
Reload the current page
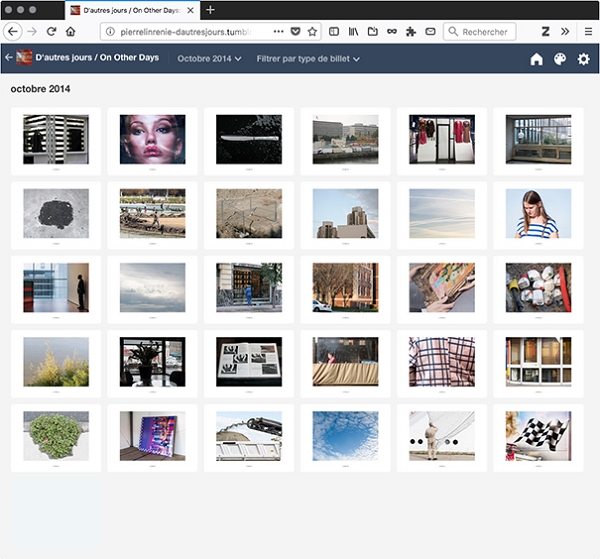tap(51, 32)
